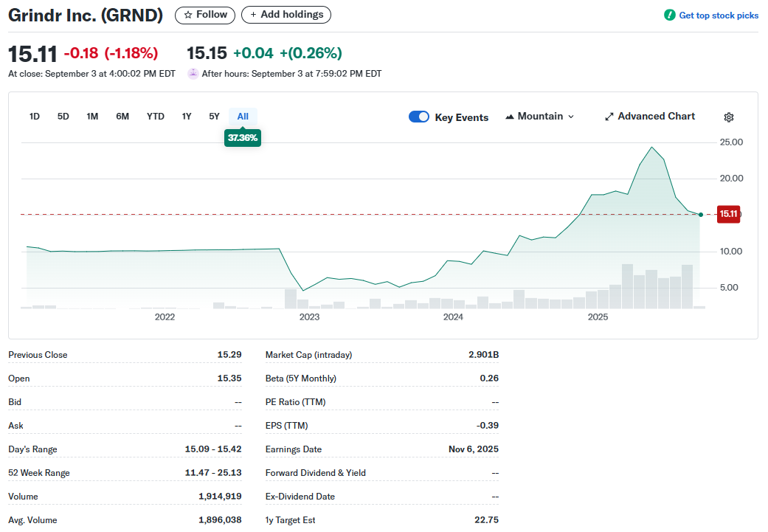Click the 15.11 closing price

32,54
